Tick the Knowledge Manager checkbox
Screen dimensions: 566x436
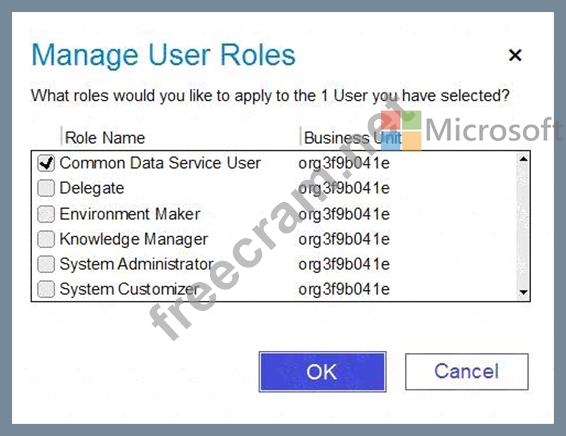click(x=46, y=239)
